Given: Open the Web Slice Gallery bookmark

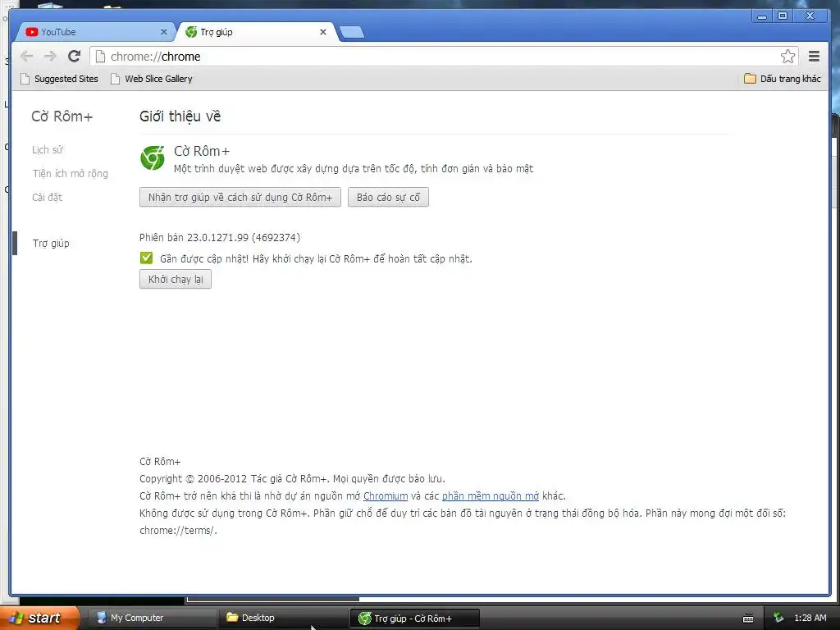Looking at the screenshot, I should click(x=151, y=79).
